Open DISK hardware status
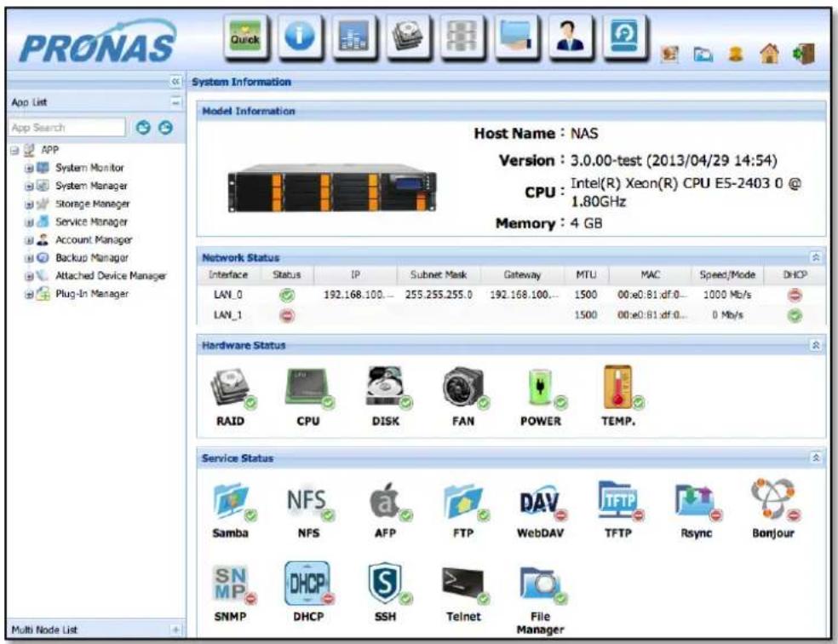 (387, 396)
